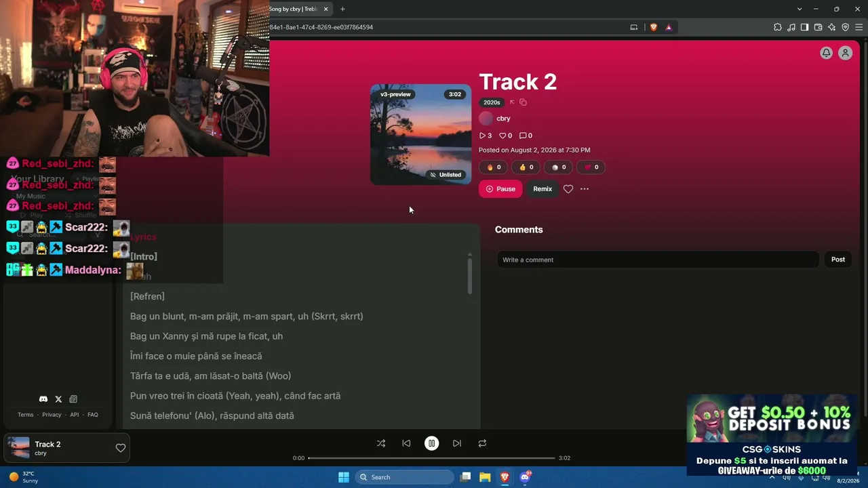868x488 pixels.
Task: Click the Track 2 song title heading
Action: click(x=518, y=82)
